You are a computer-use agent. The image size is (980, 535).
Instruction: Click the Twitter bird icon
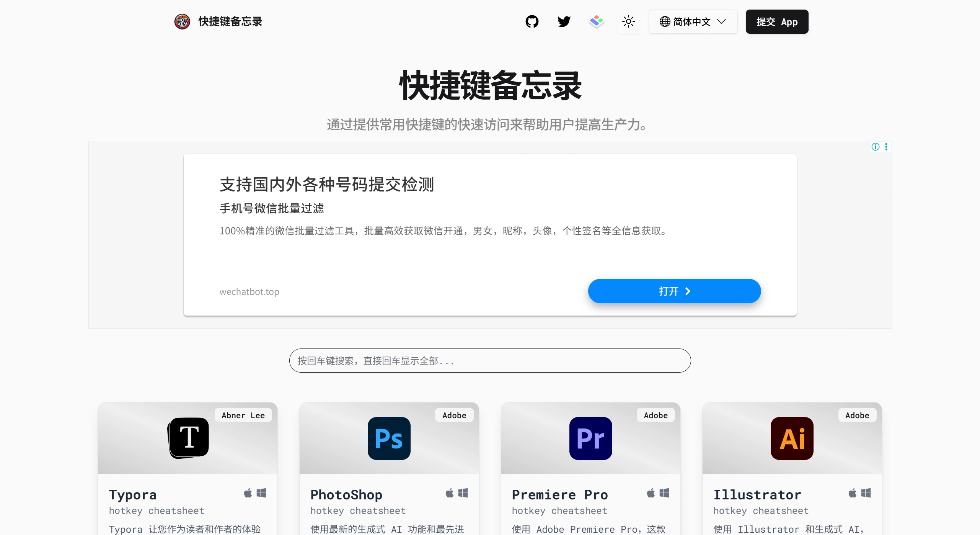(x=564, y=21)
